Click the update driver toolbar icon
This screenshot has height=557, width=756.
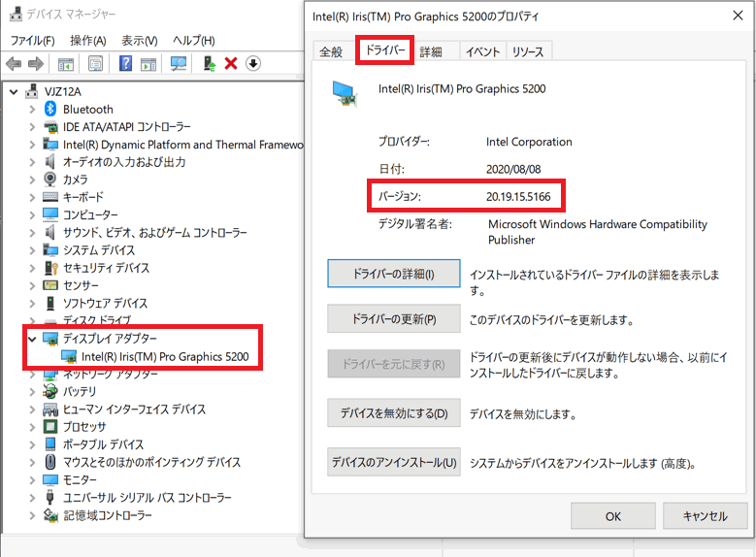(x=210, y=64)
